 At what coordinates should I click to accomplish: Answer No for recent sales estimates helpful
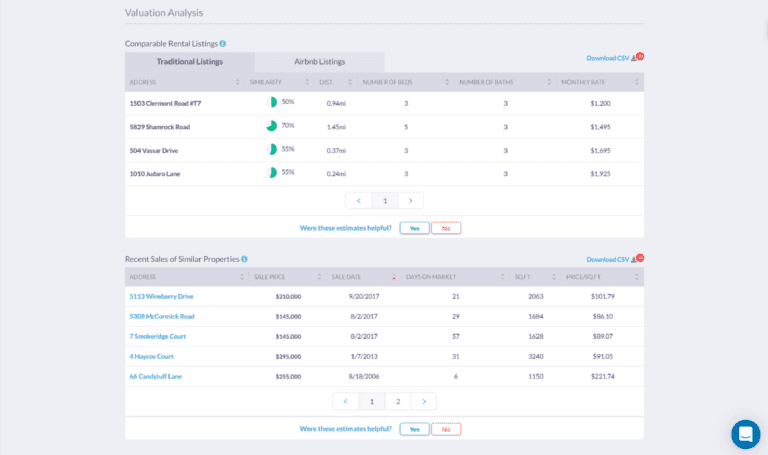pos(446,429)
